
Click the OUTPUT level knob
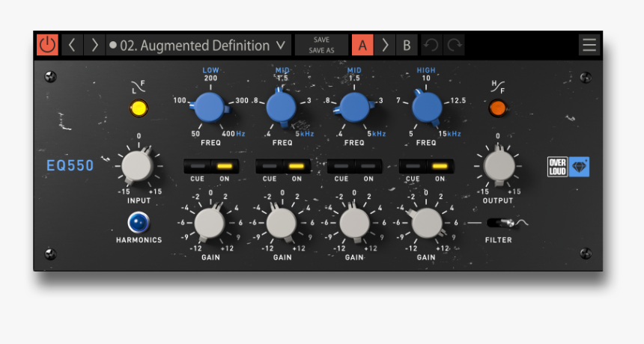point(499,166)
